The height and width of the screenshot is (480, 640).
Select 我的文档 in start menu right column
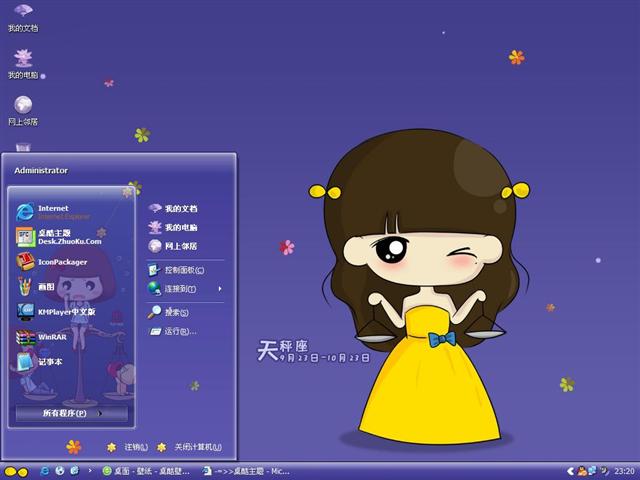click(173, 209)
